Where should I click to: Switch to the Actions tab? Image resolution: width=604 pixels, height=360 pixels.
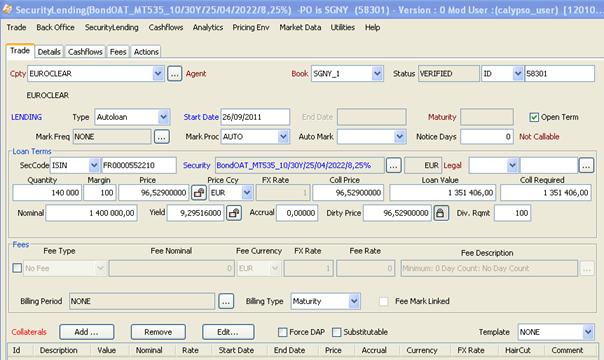coord(146,52)
